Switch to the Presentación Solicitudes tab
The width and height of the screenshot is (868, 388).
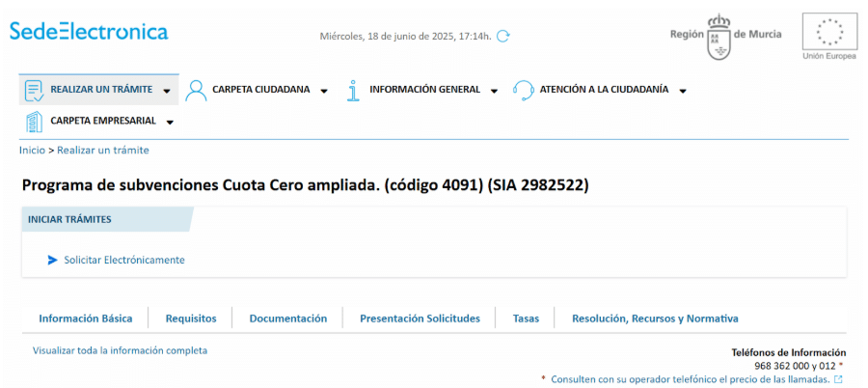pos(420,319)
